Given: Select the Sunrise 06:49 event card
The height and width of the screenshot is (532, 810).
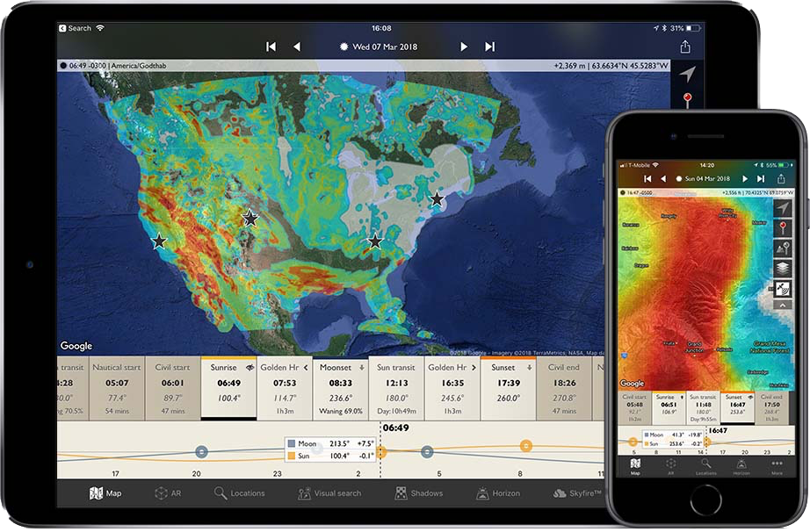Looking at the screenshot, I should coord(228,389).
